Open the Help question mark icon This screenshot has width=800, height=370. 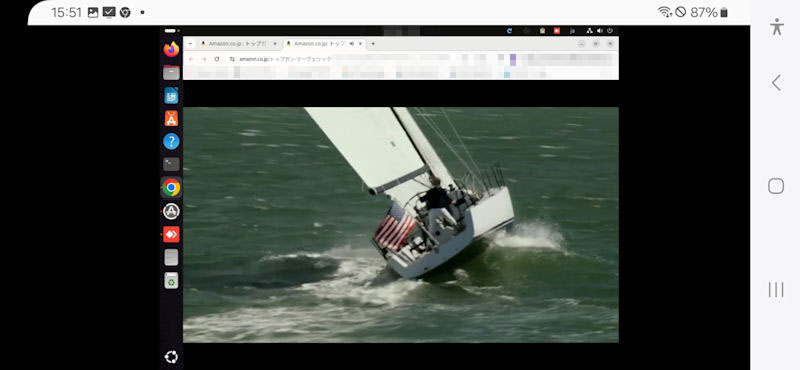tap(171, 141)
